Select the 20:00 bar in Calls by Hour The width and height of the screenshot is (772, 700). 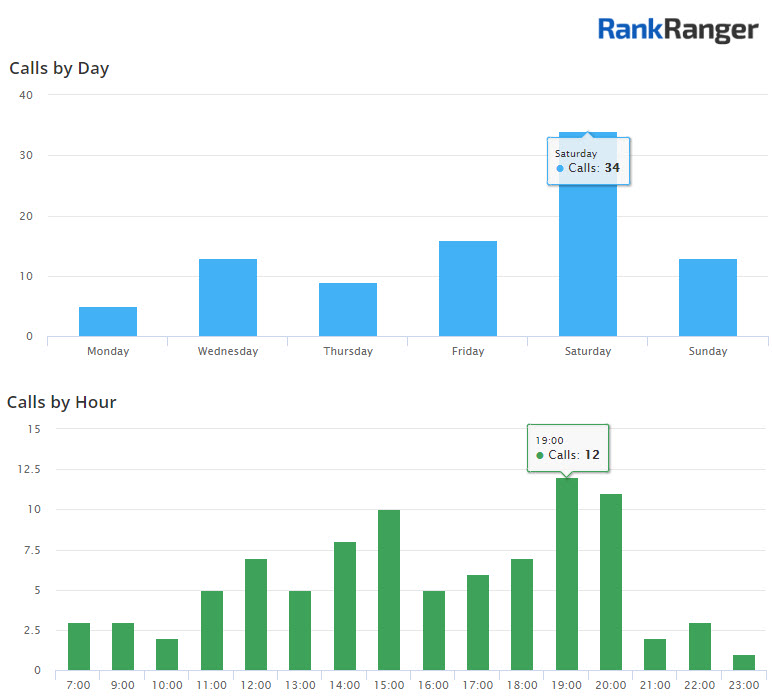[x=611, y=583]
